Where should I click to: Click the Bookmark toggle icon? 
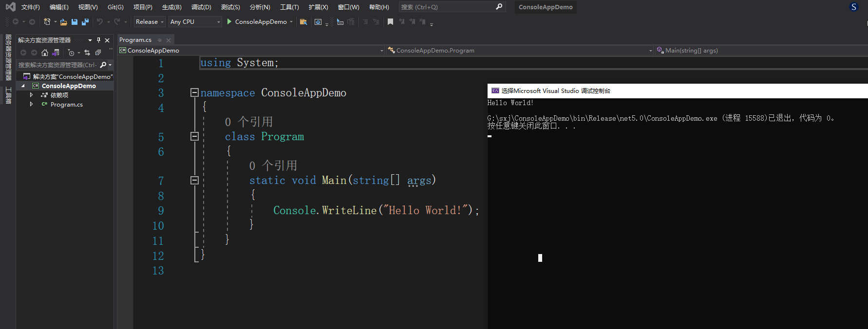click(390, 22)
